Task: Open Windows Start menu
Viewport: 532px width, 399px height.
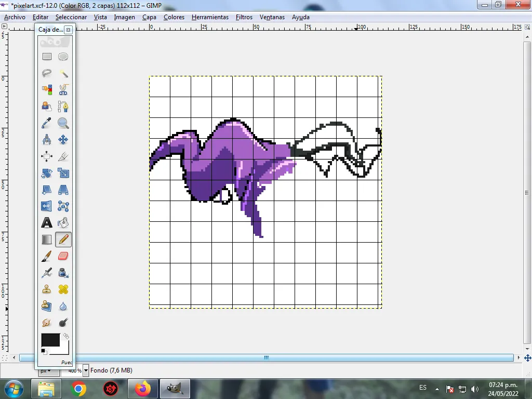Action: pos(14,389)
